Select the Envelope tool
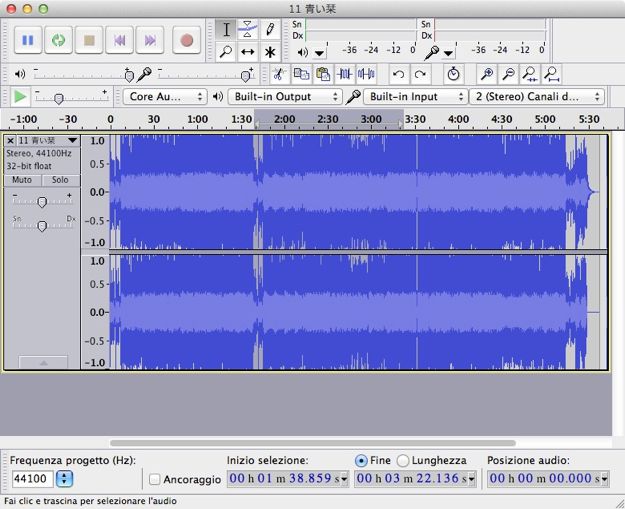 pyautogui.click(x=248, y=30)
